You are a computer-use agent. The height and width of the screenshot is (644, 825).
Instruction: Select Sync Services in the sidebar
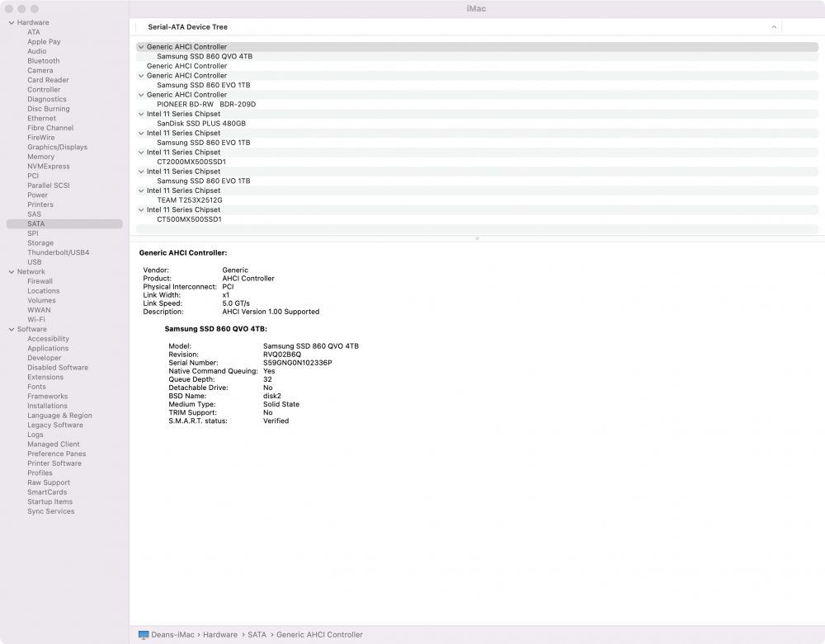pyautogui.click(x=50, y=511)
